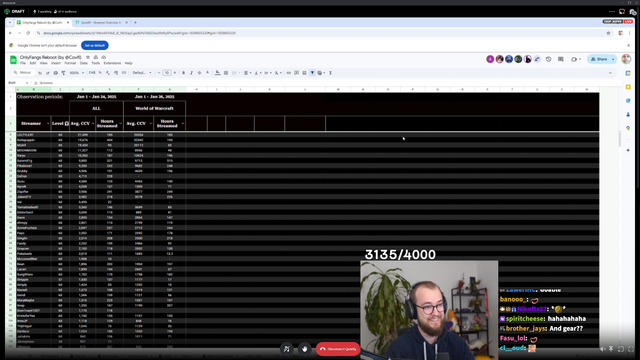The image size is (640, 360).
Task: Select the paint format tool
Action: (x=63, y=73)
